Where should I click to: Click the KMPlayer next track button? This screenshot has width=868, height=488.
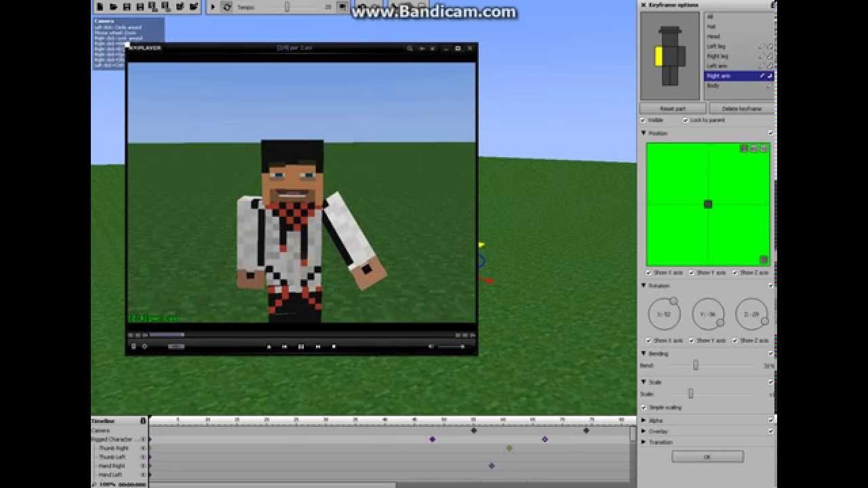[x=317, y=346]
